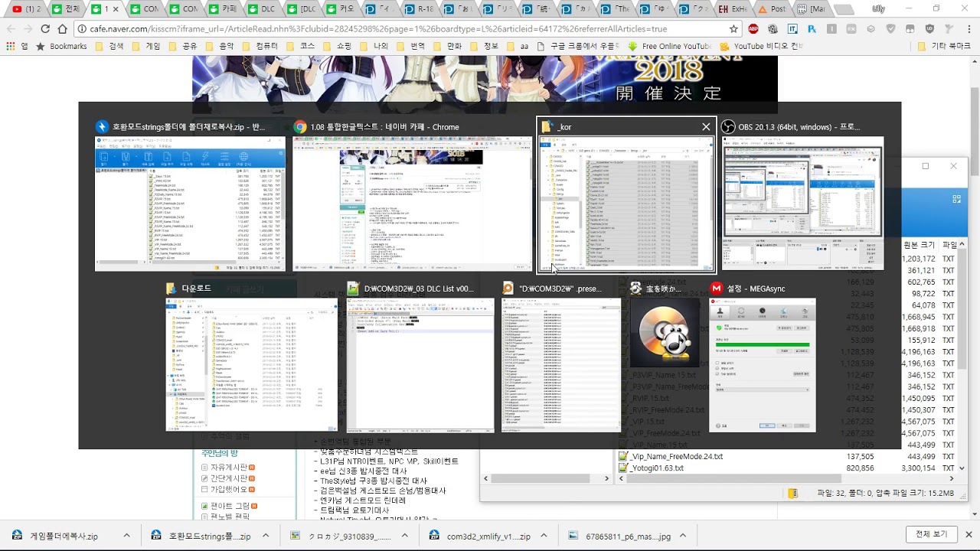Image resolution: width=980 pixels, height=551 pixels.
Task: Open the Free Online YouTube bookmark
Action: (x=669, y=46)
